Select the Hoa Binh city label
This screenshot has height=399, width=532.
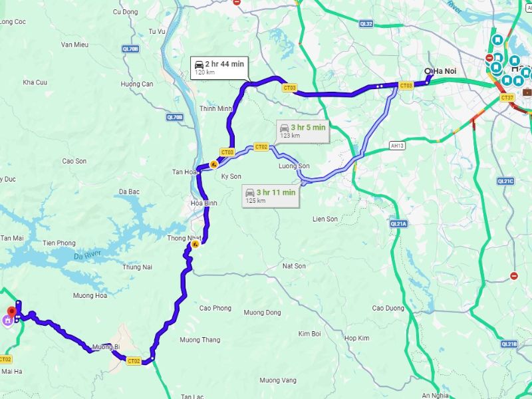click(204, 203)
